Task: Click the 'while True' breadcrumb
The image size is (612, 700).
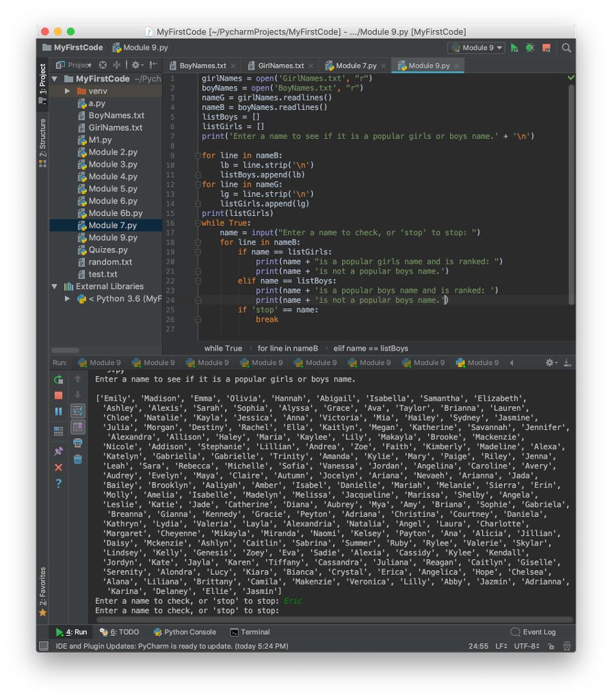Action: [x=223, y=349]
